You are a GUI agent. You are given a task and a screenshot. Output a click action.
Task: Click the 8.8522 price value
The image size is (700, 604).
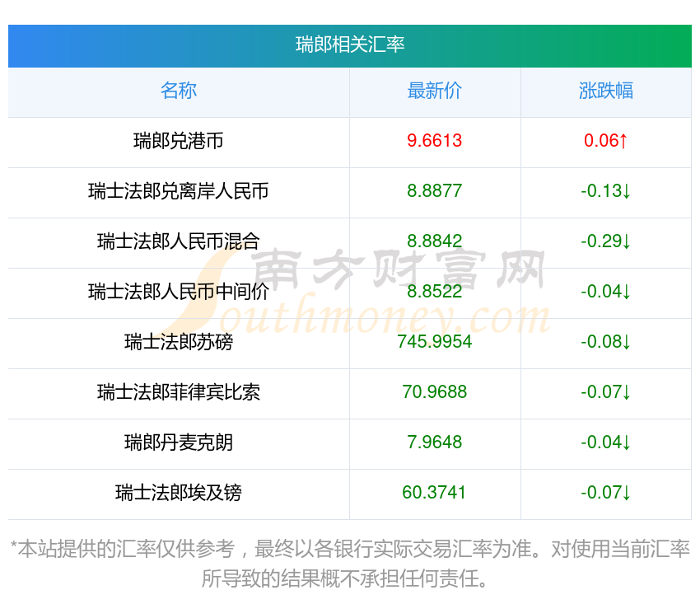coord(434,292)
